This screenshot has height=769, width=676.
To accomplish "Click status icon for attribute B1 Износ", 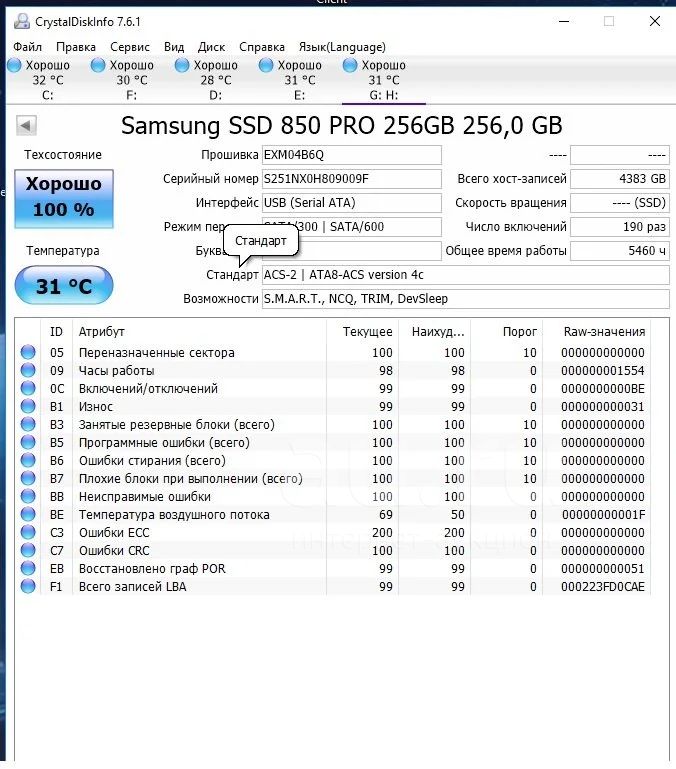I will 28,406.
